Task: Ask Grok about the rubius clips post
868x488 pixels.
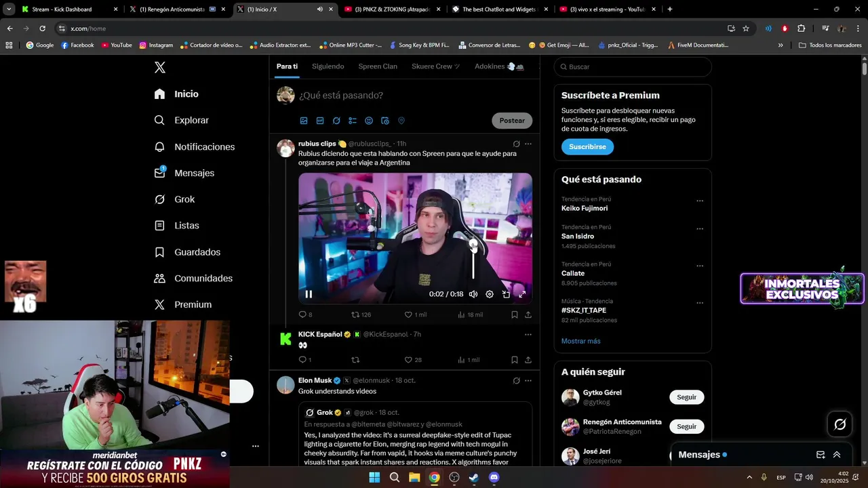Action: pyautogui.click(x=516, y=144)
